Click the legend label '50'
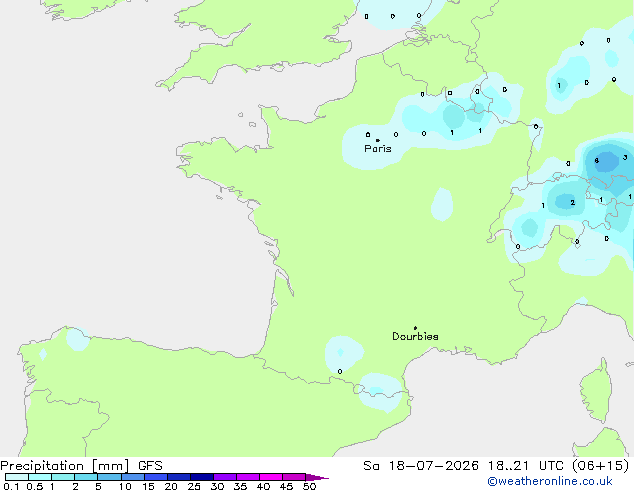This screenshot has width=634, height=490. coord(310,486)
